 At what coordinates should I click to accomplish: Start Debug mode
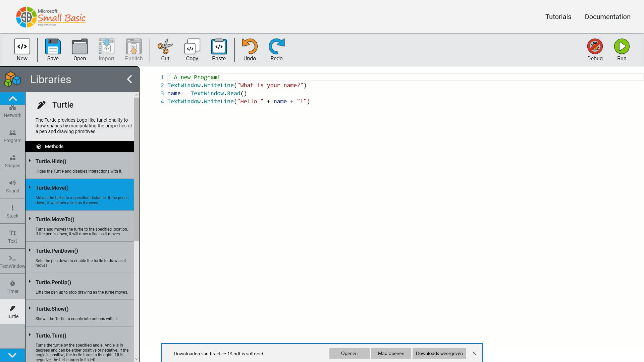tap(595, 46)
